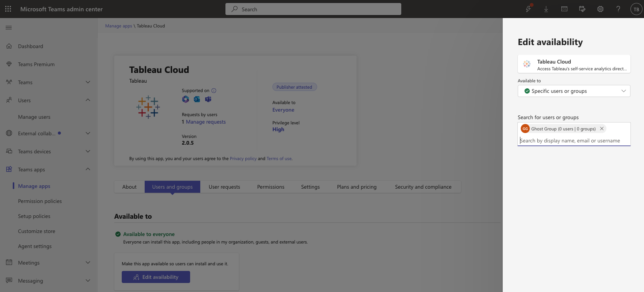644x292 pixels.
Task: Click the Outlook supported icon
Action: tap(197, 99)
